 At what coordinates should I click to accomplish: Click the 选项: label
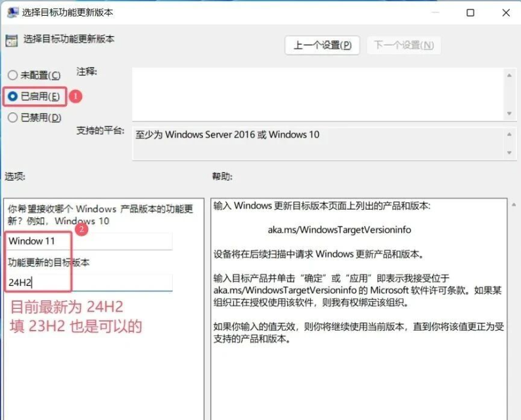[x=15, y=176]
